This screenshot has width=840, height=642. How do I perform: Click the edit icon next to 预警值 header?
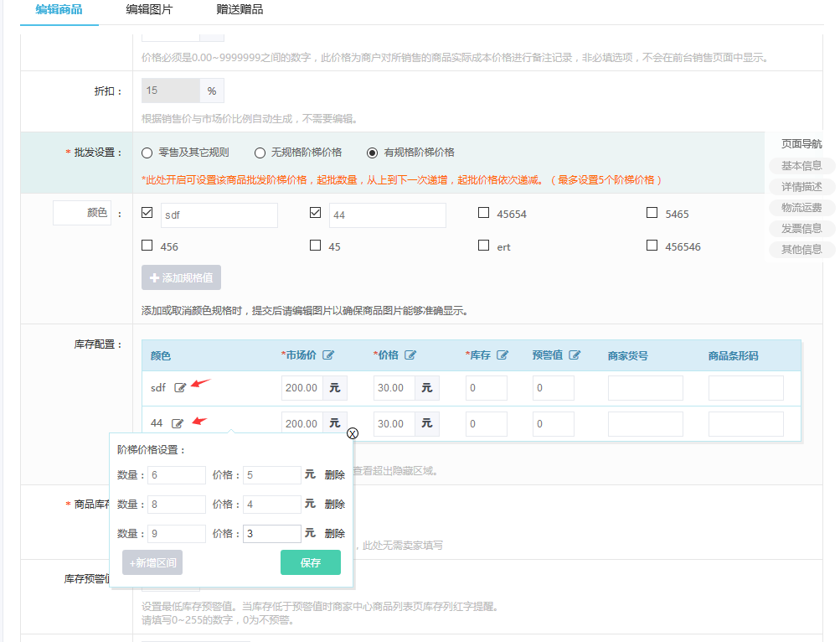click(x=575, y=355)
